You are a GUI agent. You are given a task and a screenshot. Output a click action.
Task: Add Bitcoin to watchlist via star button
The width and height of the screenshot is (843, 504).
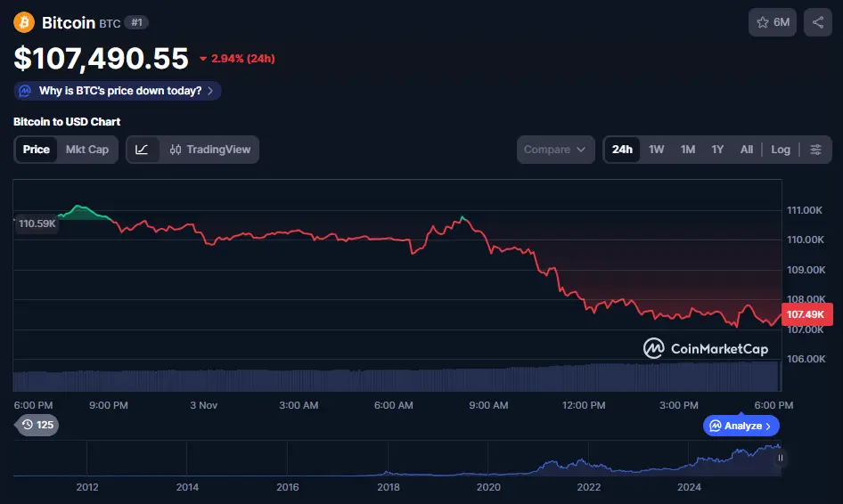pyautogui.click(x=772, y=22)
